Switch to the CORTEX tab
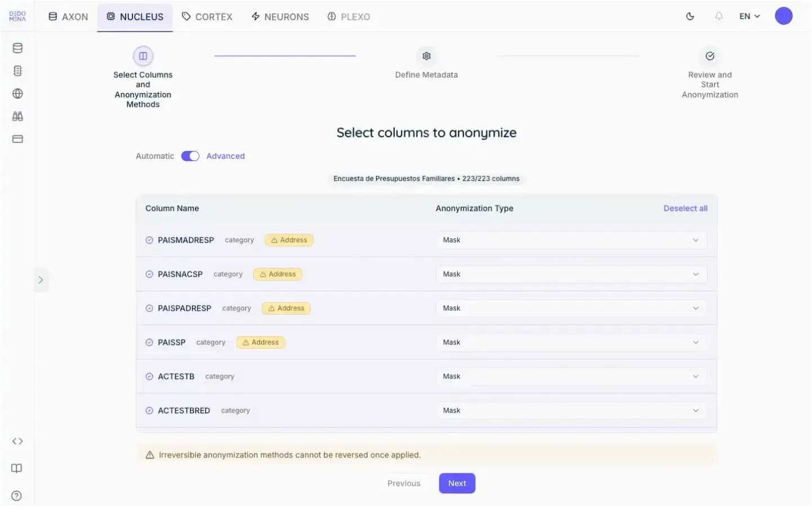This screenshot has width=812, height=507. click(207, 17)
